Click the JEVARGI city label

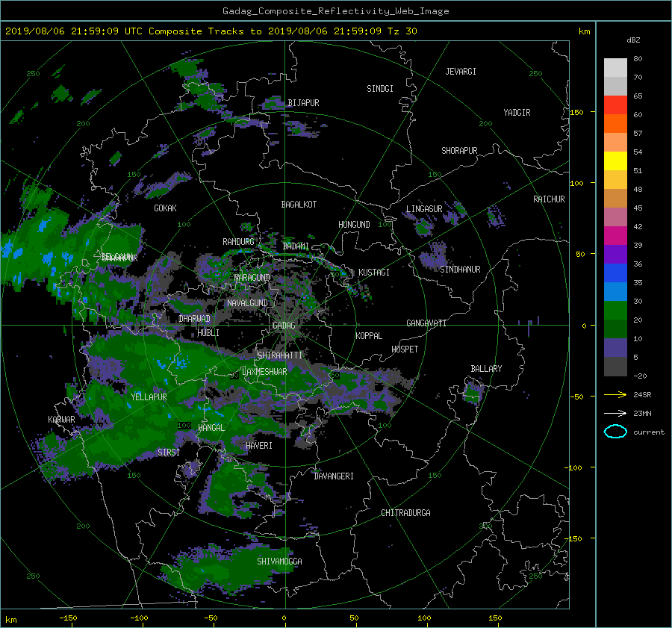click(x=461, y=72)
